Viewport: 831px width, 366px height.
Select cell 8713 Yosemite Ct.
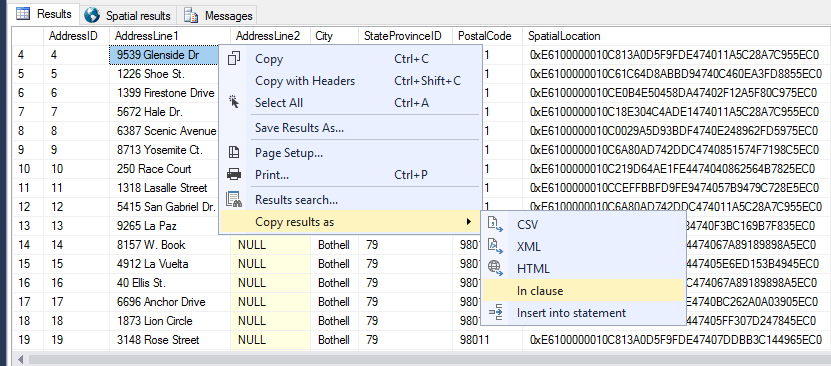[x=164, y=150]
